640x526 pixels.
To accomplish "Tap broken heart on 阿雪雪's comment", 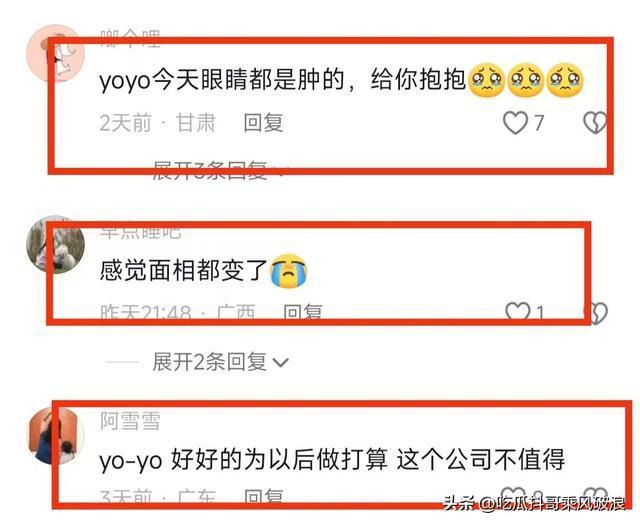I will (x=596, y=495).
